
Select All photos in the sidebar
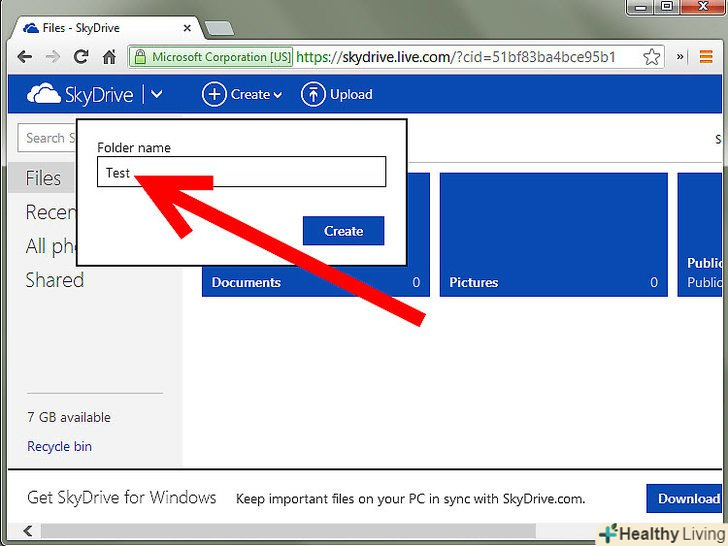pyautogui.click(x=51, y=246)
